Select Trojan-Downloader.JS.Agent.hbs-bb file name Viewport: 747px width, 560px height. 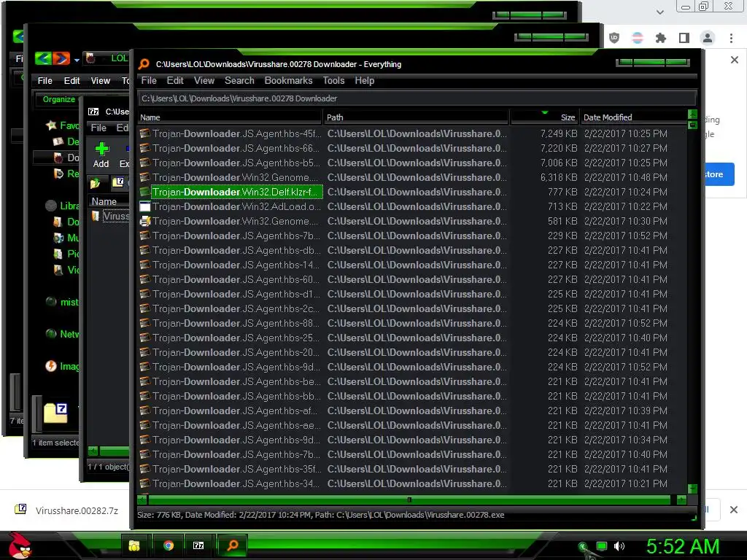(236, 396)
